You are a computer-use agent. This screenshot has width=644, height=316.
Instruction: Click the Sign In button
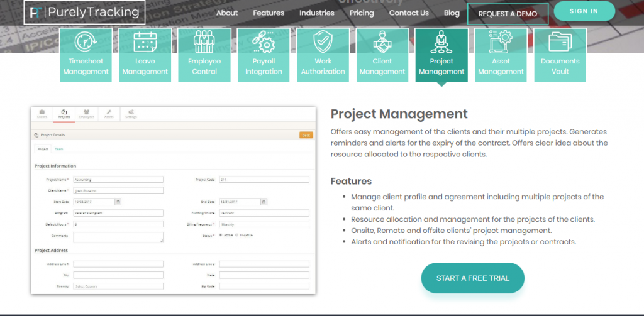(584, 11)
